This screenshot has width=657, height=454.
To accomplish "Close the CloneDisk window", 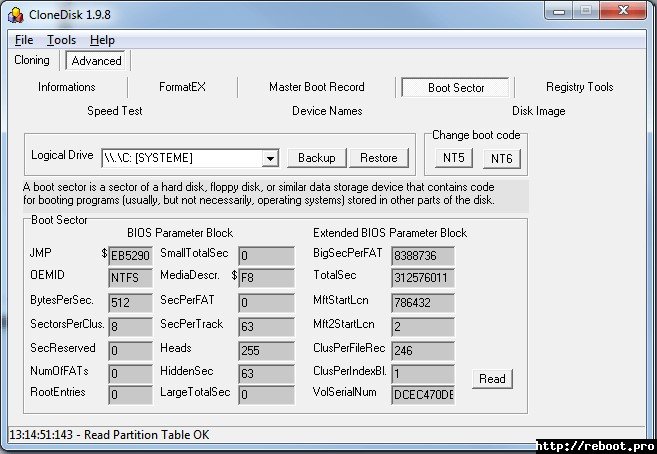I will (x=623, y=11).
